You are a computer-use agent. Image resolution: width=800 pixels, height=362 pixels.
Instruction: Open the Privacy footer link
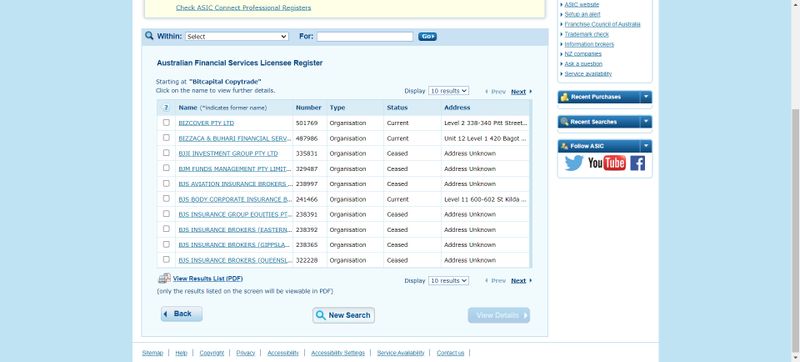tap(245, 353)
